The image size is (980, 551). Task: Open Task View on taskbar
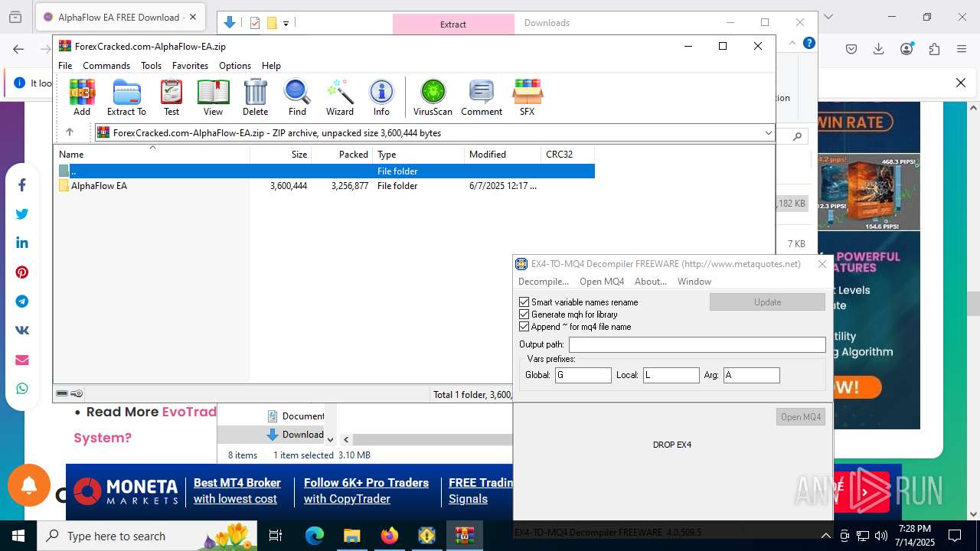click(x=276, y=536)
